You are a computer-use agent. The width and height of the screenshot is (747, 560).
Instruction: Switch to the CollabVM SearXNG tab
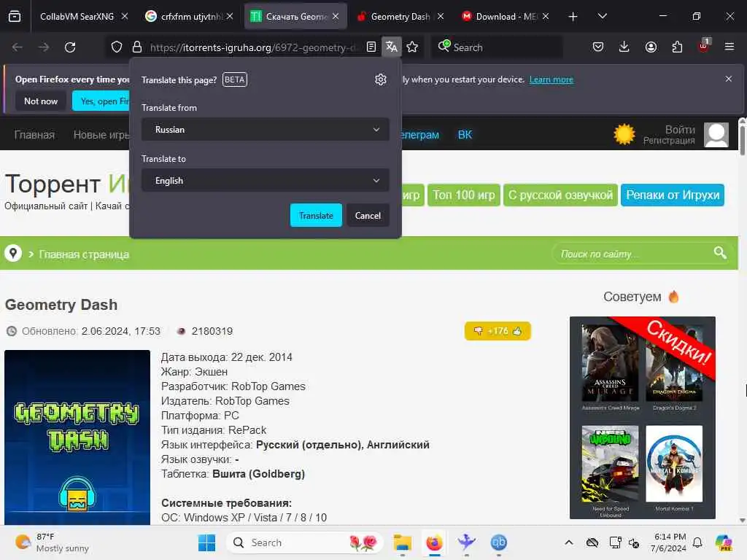click(76, 17)
